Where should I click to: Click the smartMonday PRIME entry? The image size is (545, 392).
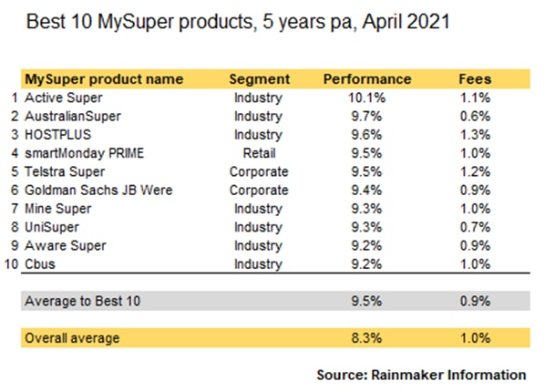tap(84, 153)
